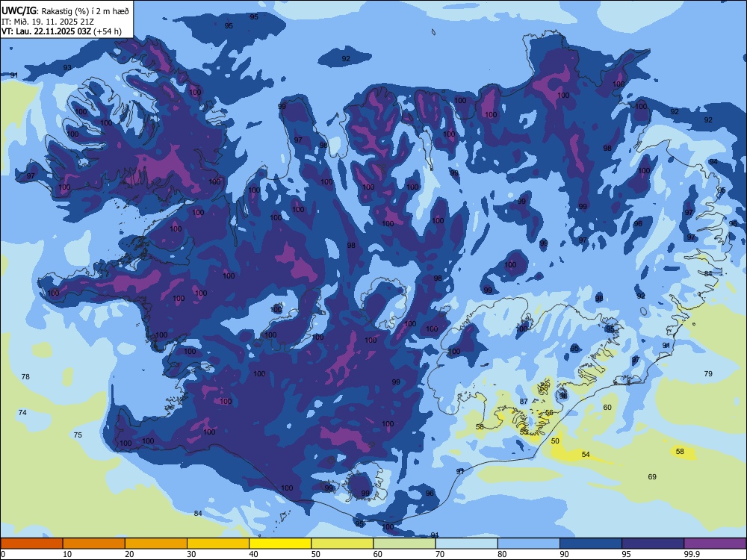Screen dimensions: 747x560
Task: Click the dark orange 0–10 legend swatch
Action: (31, 544)
